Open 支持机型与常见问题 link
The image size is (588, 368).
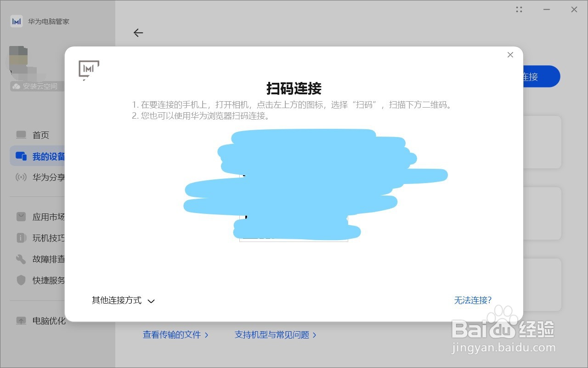276,335
